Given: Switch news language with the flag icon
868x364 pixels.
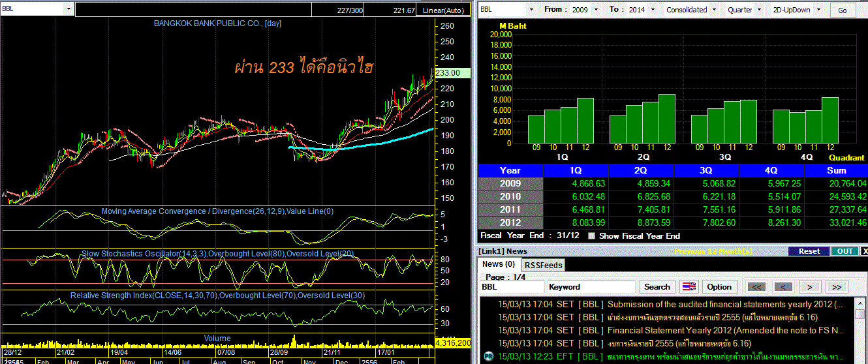Looking at the screenshot, I should (x=689, y=287).
